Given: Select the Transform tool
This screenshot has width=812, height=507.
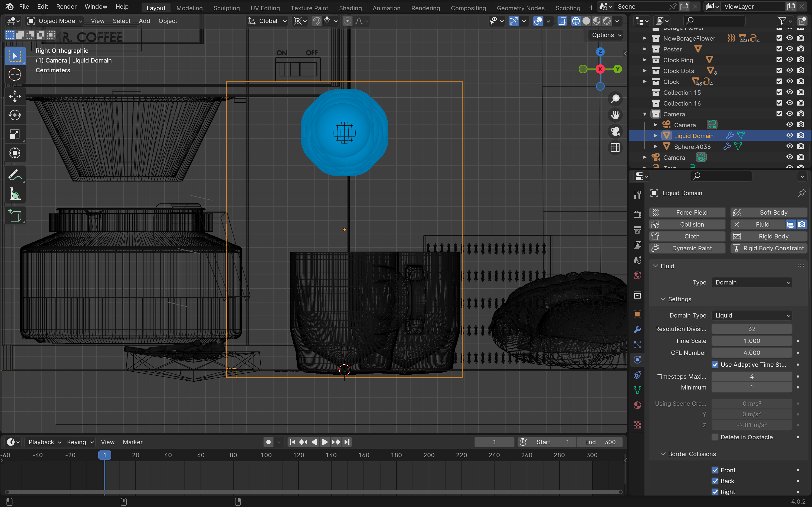Looking at the screenshot, I should (15, 153).
